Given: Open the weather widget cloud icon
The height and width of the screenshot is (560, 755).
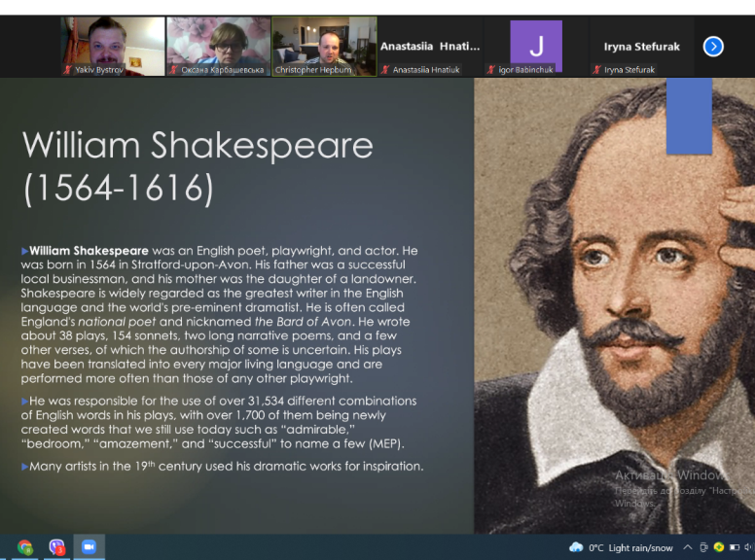Looking at the screenshot, I should pyautogui.click(x=576, y=547).
